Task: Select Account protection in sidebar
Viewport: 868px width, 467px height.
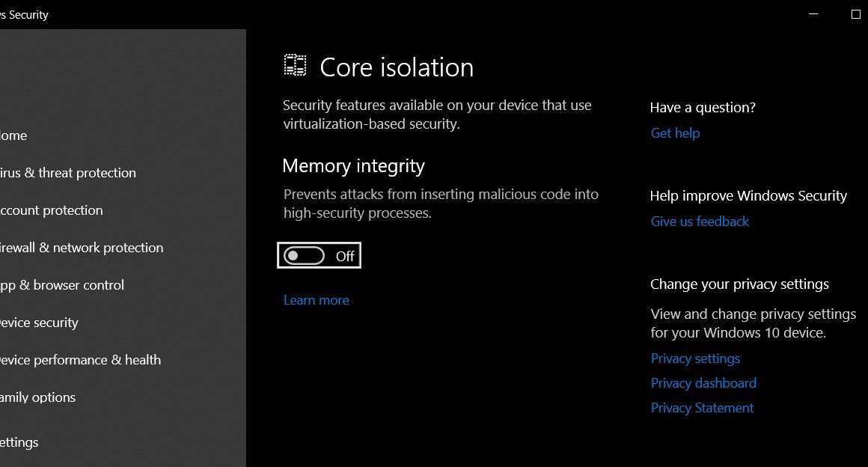Action: tap(51, 210)
